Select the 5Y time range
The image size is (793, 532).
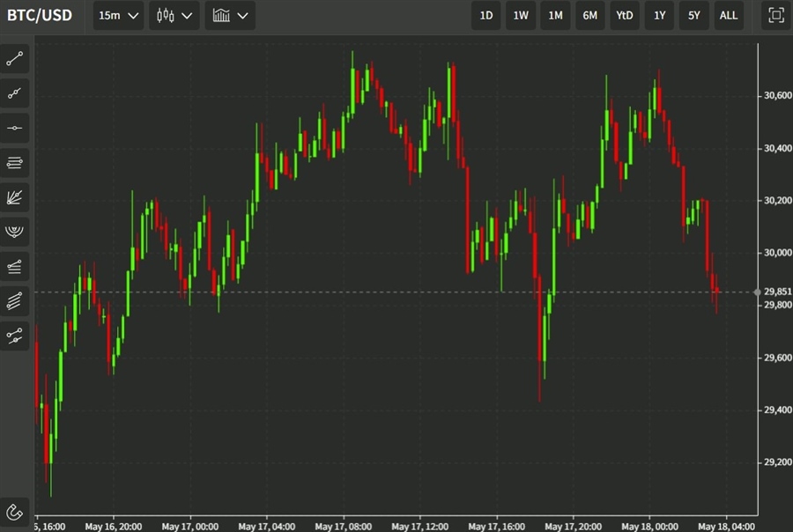point(694,16)
